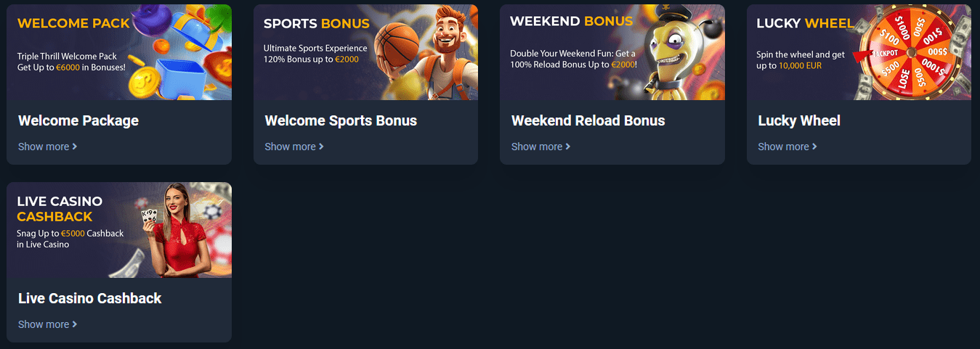Click the Lucky Wheel card title

tap(799, 120)
